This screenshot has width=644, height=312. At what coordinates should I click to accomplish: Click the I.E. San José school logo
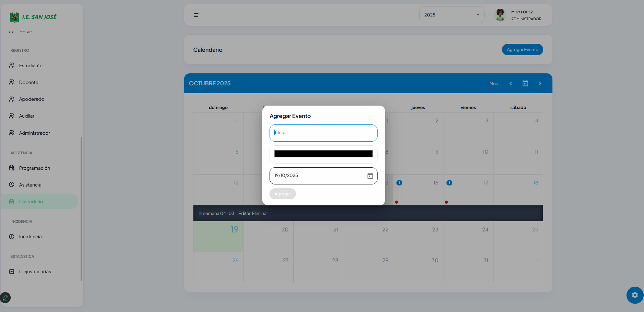pyautogui.click(x=14, y=17)
